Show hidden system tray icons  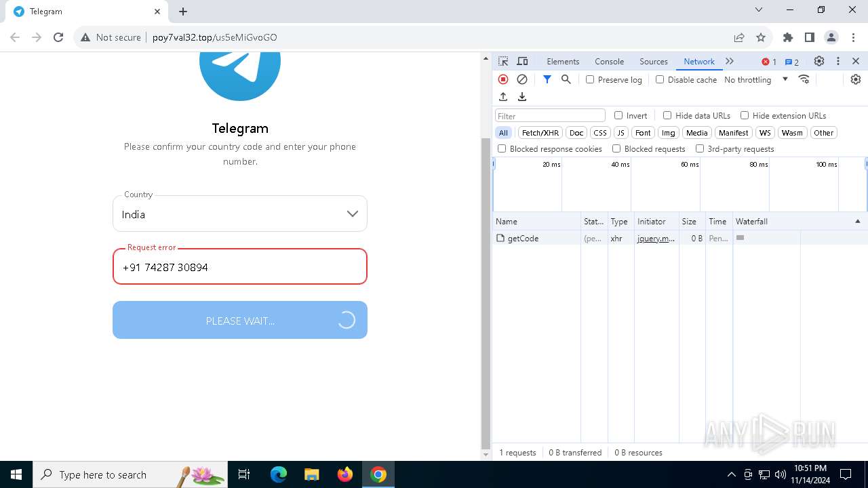tap(731, 474)
